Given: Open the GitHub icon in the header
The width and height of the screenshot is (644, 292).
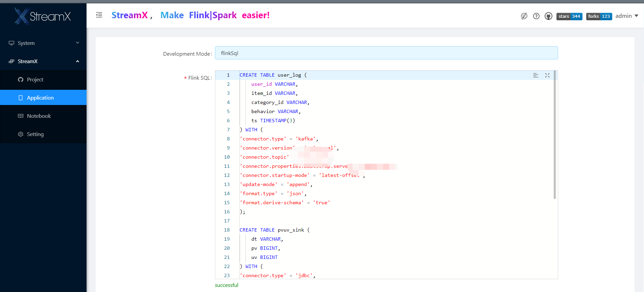Looking at the screenshot, I should 548,16.
